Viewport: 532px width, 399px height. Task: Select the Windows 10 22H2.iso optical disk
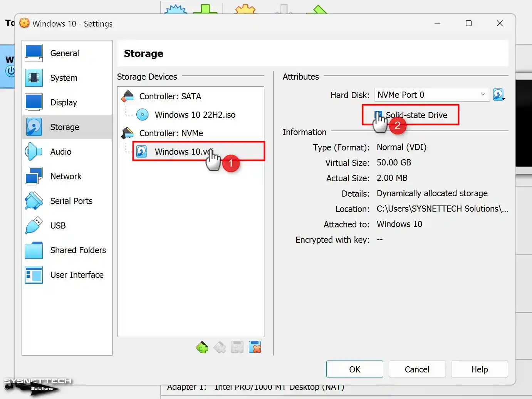point(195,115)
